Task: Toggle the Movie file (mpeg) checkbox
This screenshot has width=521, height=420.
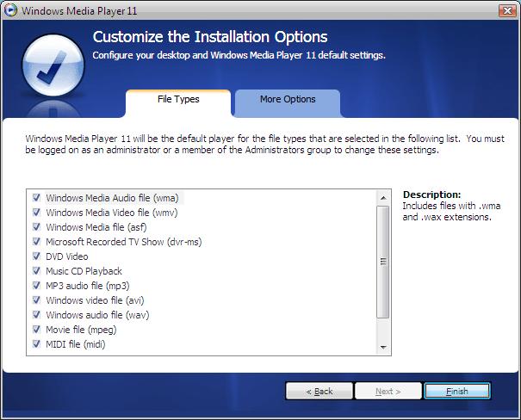Action: (36, 330)
